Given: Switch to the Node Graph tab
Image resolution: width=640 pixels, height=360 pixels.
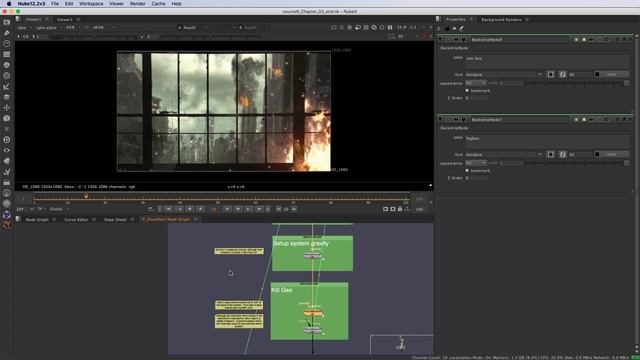Looking at the screenshot, I should [37, 220].
